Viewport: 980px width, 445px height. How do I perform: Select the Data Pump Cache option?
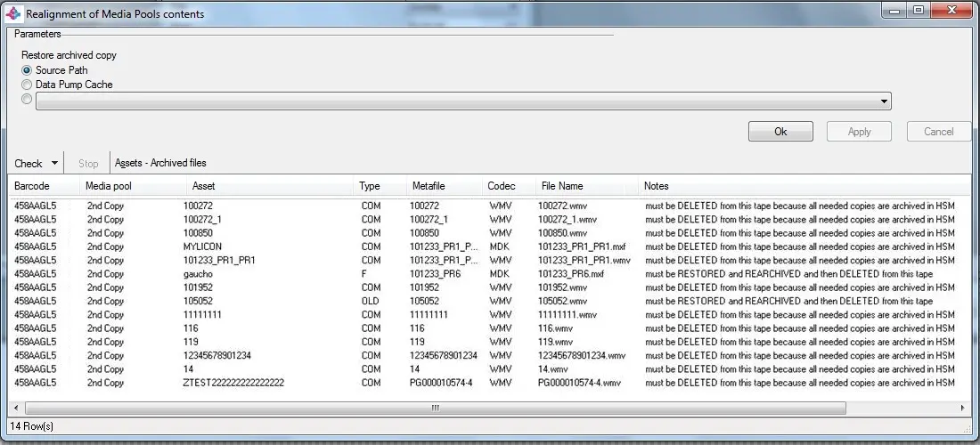pos(27,85)
